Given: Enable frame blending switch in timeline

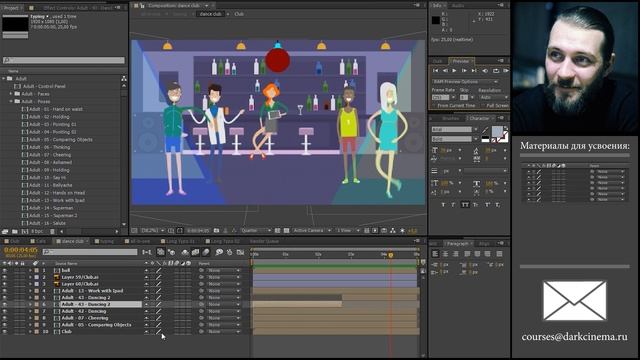Looking at the screenshot, I should 196,252.
